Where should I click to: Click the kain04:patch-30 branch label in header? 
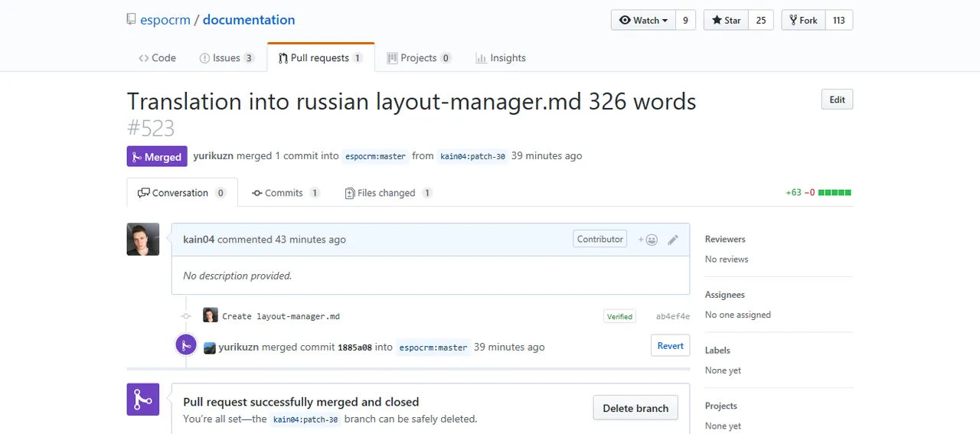[472, 156]
